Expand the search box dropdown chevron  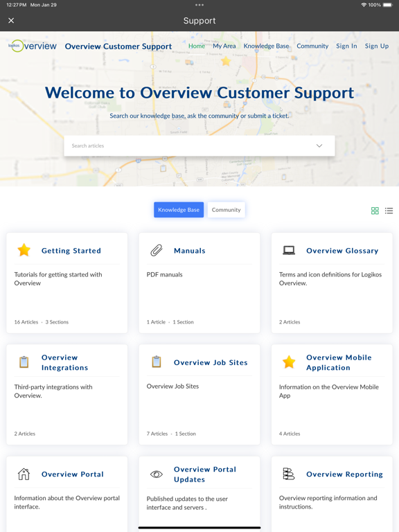pos(319,146)
